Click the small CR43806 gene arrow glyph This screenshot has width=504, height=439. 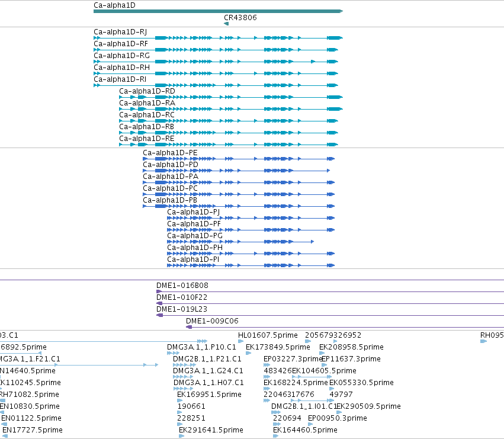tap(226, 24)
